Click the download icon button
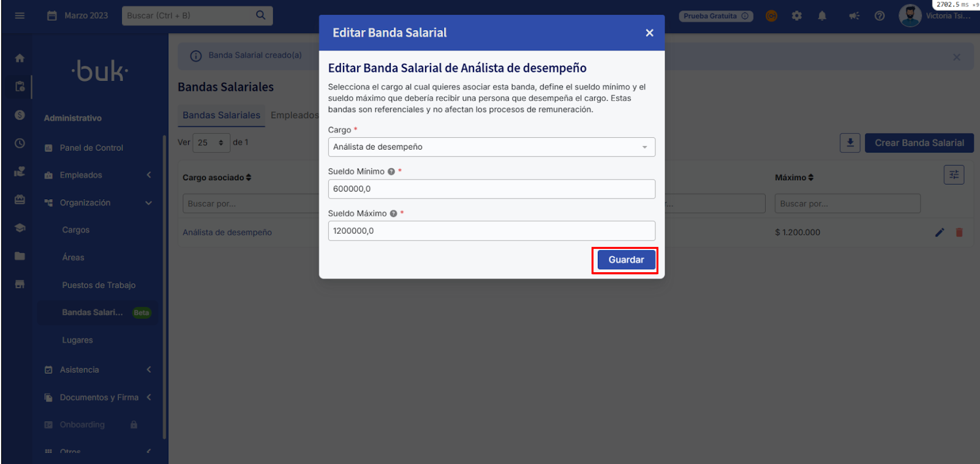The height and width of the screenshot is (464, 980). [850, 143]
